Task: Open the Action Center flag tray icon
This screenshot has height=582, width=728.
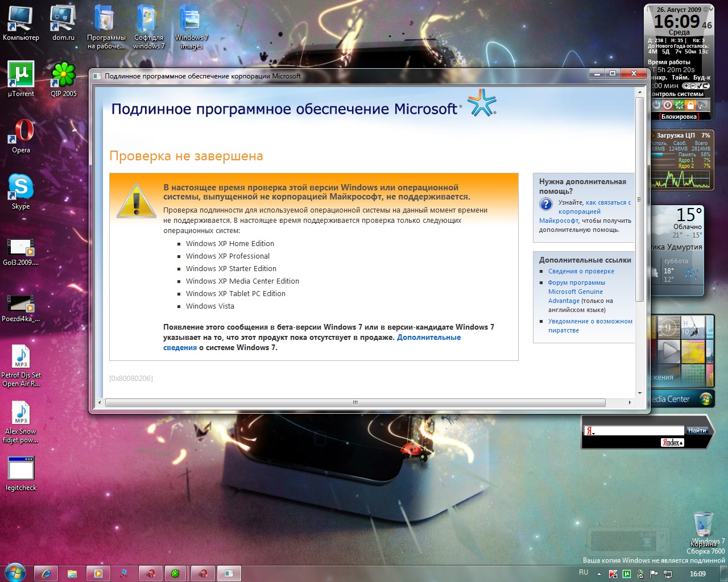Action: pyautogui.click(x=654, y=574)
